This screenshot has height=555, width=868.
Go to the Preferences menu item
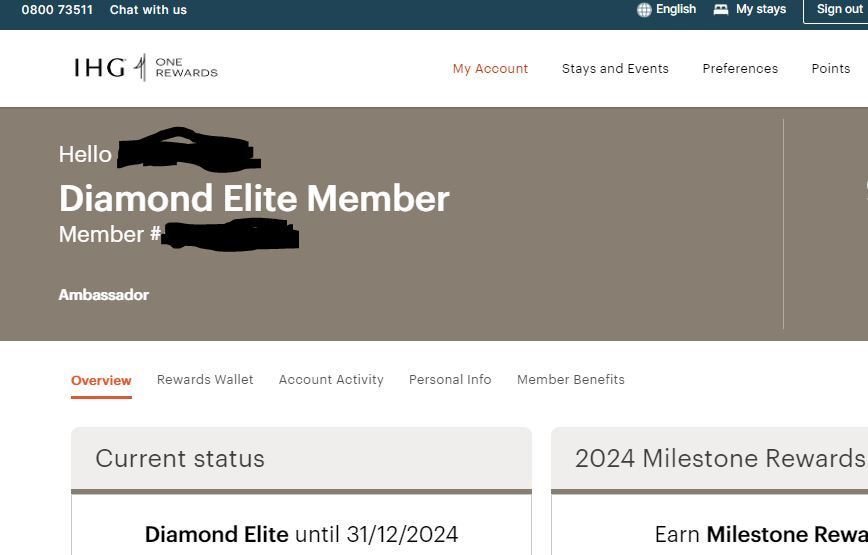(740, 69)
